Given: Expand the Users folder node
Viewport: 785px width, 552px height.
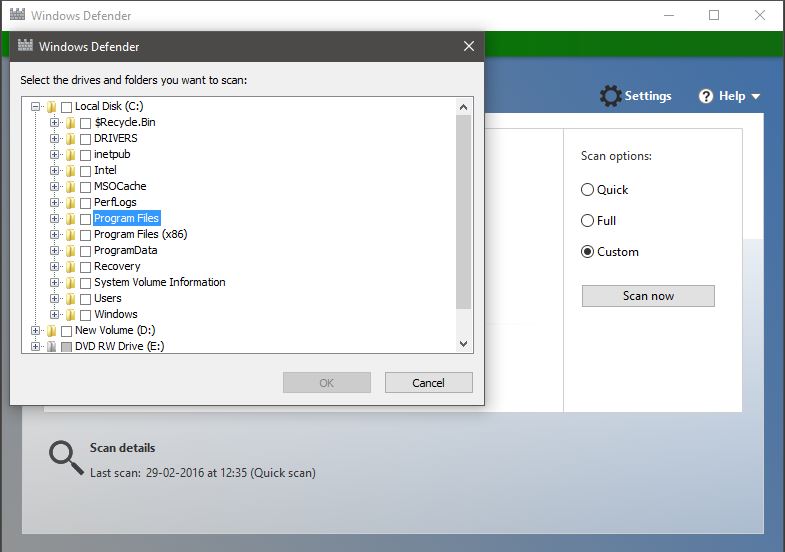Looking at the screenshot, I should coord(55,299).
